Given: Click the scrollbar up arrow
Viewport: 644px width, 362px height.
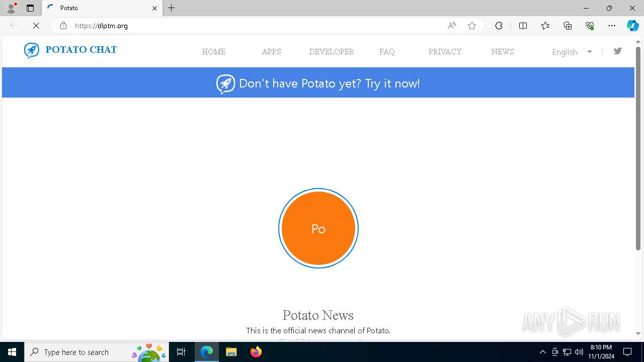Looking at the screenshot, I should (x=638, y=41).
